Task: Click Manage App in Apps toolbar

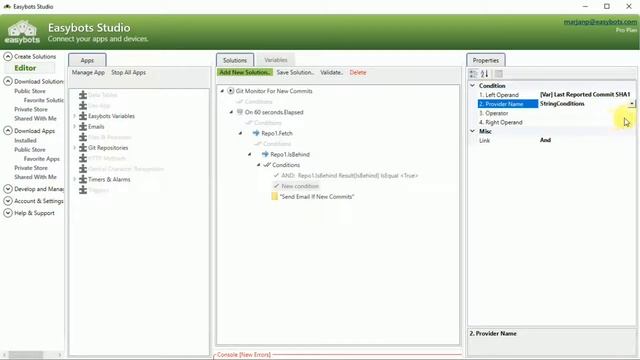Action: [88, 72]
